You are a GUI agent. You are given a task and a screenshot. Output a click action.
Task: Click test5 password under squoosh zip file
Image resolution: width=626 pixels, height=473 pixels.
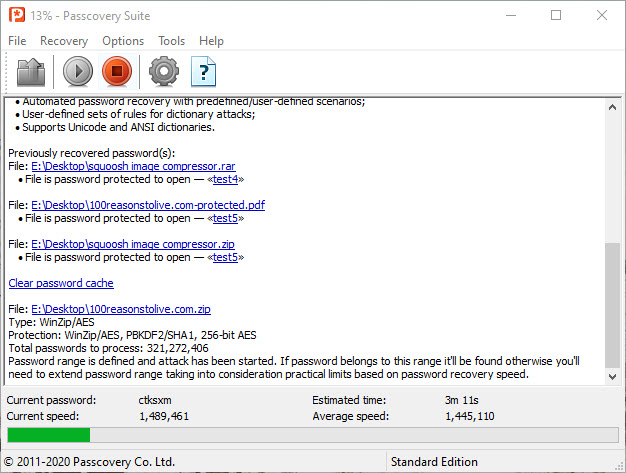(x=225, y=257)
